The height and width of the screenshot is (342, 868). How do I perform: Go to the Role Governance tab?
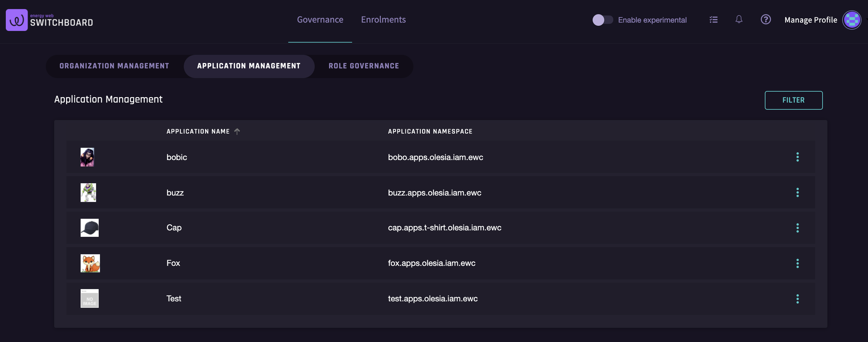[x=363, y=66]
